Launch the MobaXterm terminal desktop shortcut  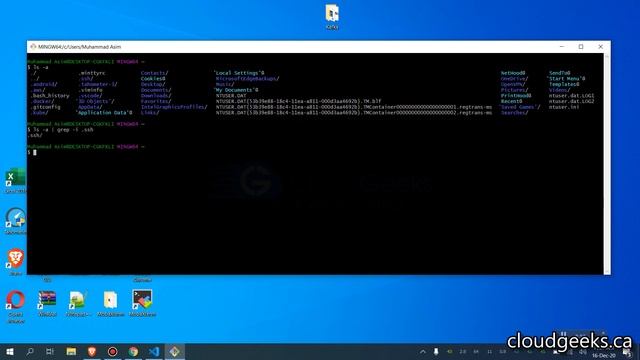tap(142, 303)
